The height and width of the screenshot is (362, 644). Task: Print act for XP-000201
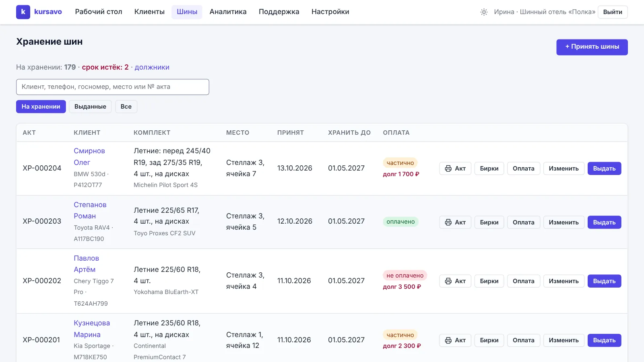pos(455,340)
